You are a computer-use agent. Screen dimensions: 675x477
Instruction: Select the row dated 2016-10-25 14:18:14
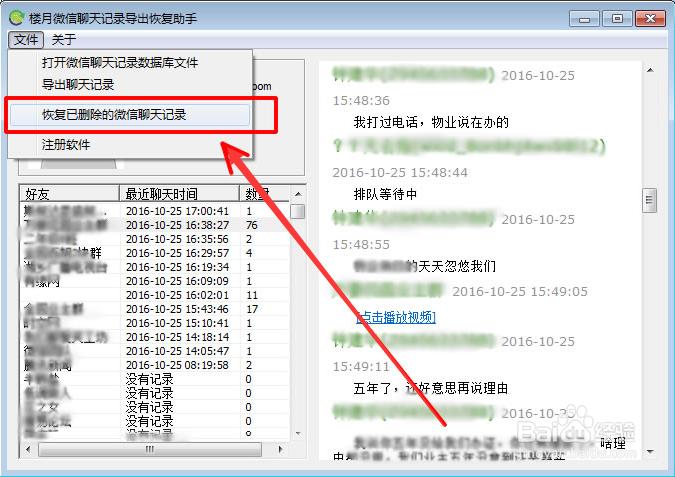155,337
